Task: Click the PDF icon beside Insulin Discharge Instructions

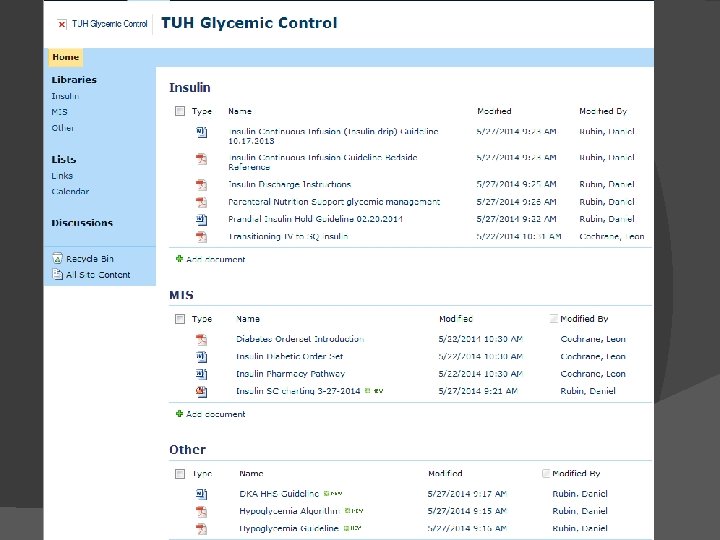Action: [201, 185]
